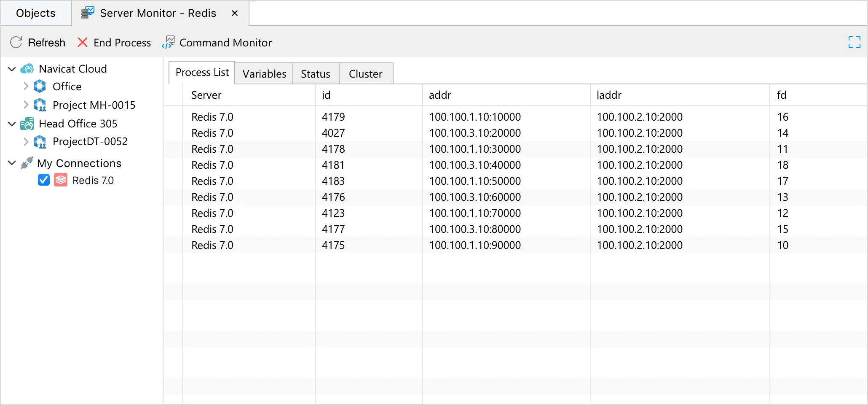Screen dimensions: 868x405
Task: Sort by the id column header
Action: tap(369, 95)
